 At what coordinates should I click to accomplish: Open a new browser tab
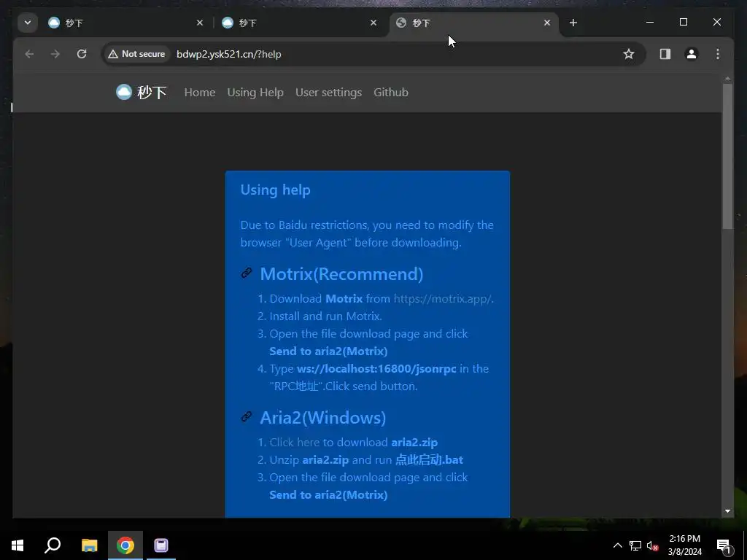pyautogui.click(x=573, y=23)
